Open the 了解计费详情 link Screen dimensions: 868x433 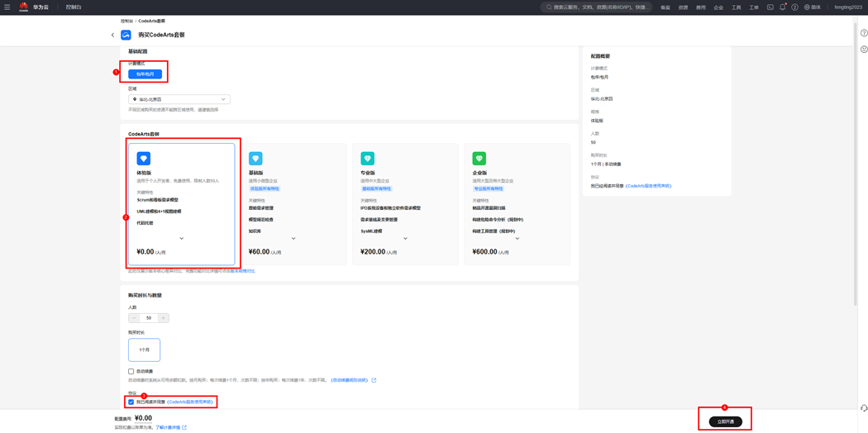[167, 427]
